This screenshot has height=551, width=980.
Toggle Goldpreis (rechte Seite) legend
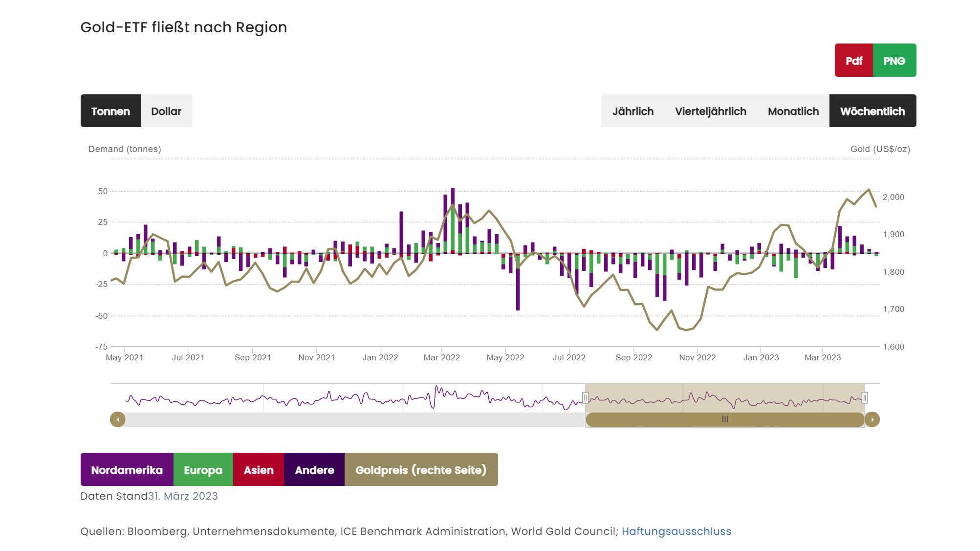tap(421, 469)
